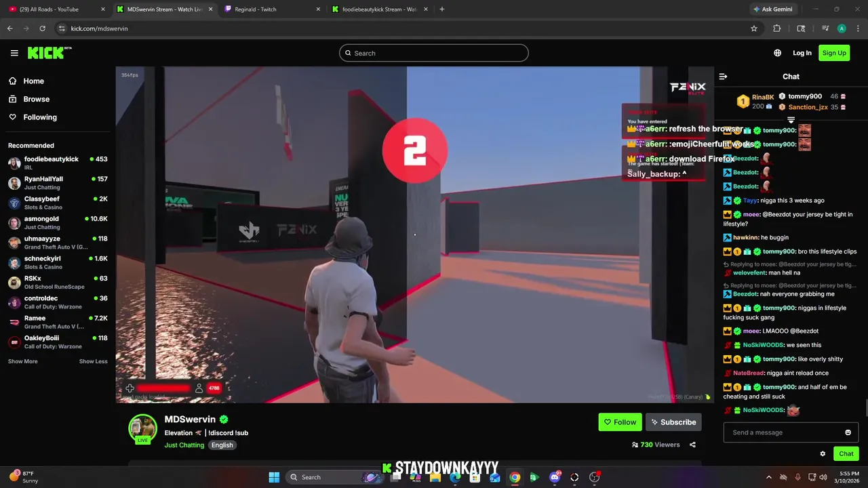Expand the gift leaderboard arrow
Image resolution: width=868 pixels, height=488 pixels.
791,120
